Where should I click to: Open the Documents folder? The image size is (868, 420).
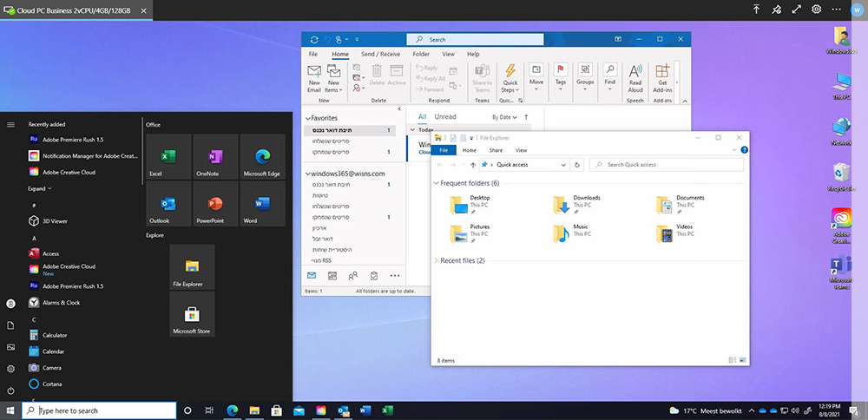680,205
